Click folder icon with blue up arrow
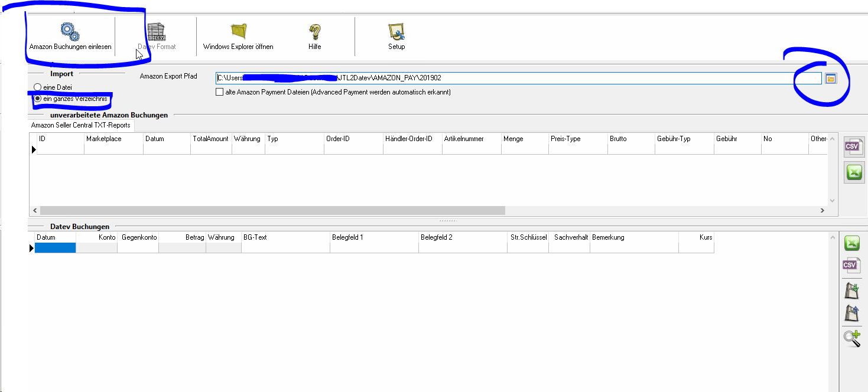 pyautogui.click(x=851, y=313)
